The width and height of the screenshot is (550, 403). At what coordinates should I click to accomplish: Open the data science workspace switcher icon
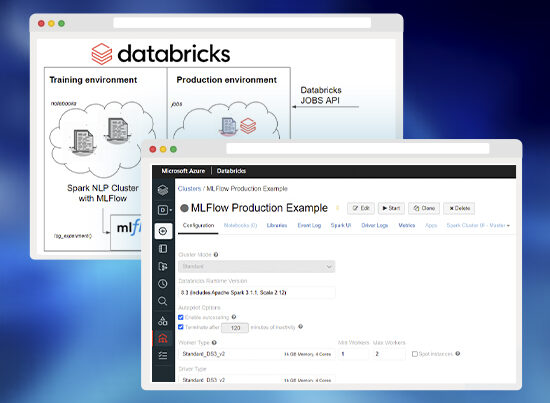coord(165,210)
